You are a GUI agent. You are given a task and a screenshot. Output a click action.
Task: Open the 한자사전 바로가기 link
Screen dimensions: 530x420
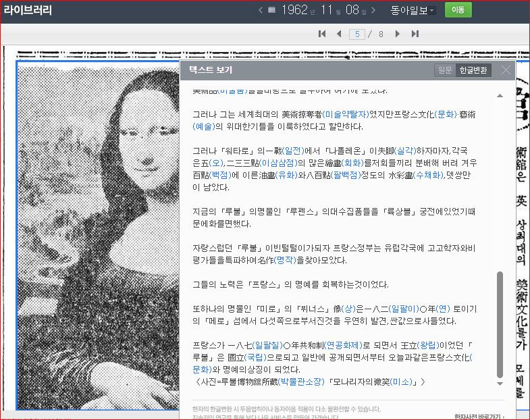pos(479,416)
